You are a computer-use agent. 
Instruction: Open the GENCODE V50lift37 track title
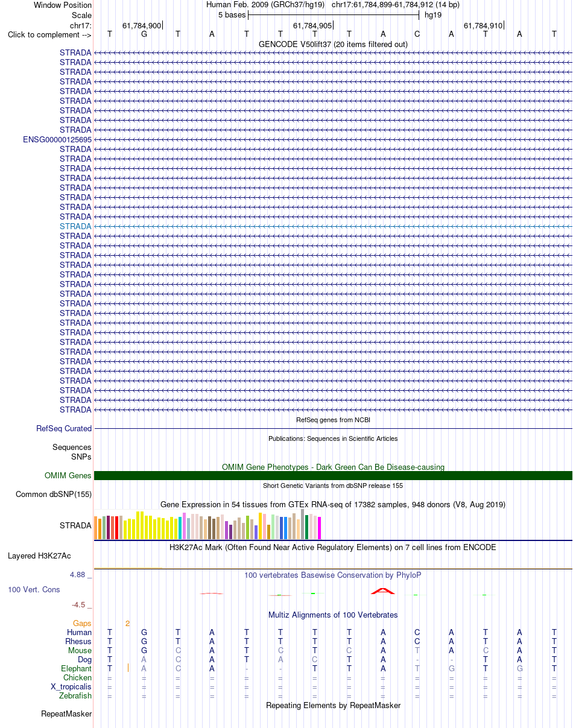(333, 44)
